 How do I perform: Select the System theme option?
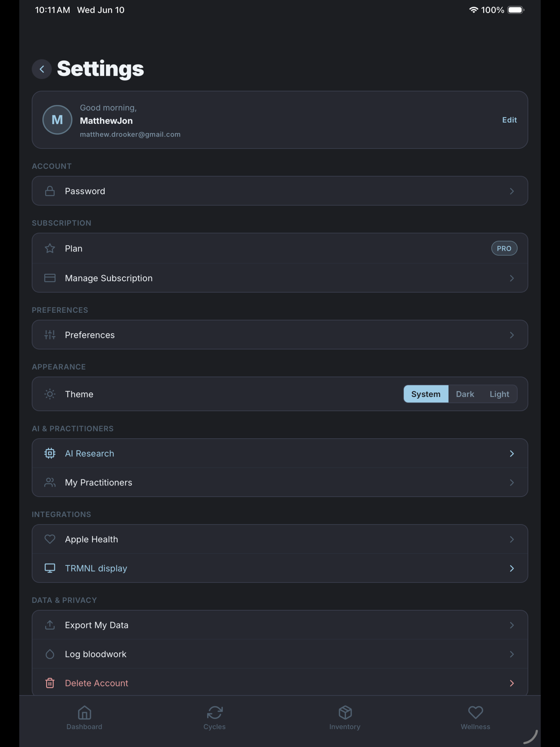[426, 394]
